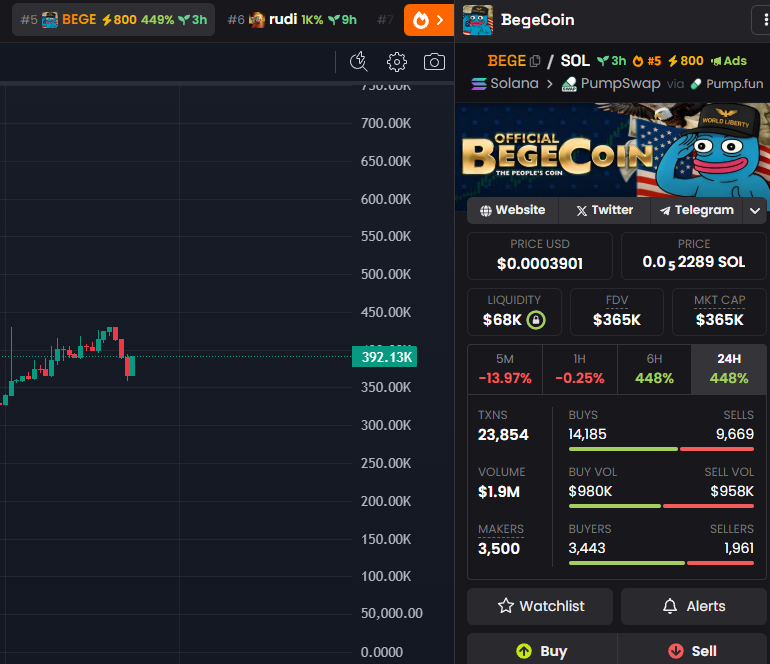Click the Official BegeCoin banner image
Image resolution: width=770 pixels, height=664 pixels.
(x=612, y=150)
